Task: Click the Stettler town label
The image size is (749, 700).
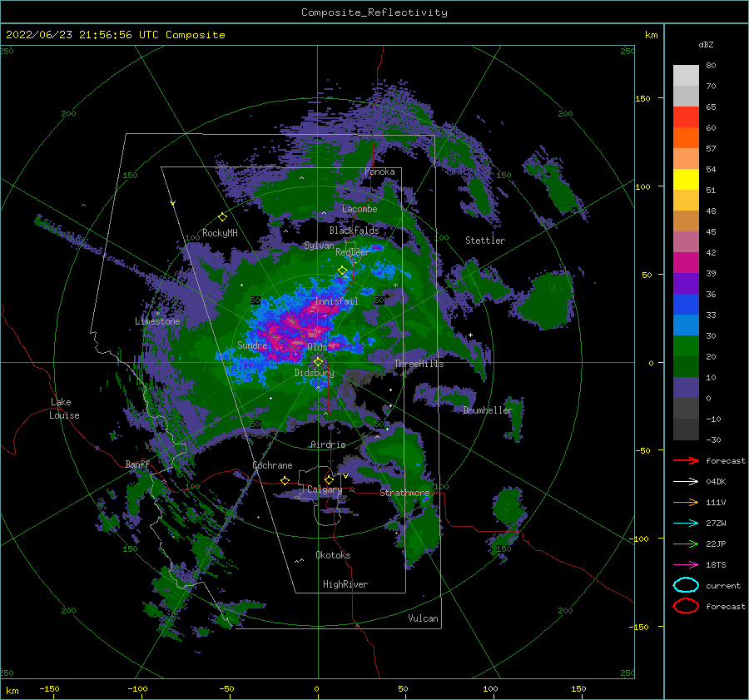Action: click(x=485, y=241)
